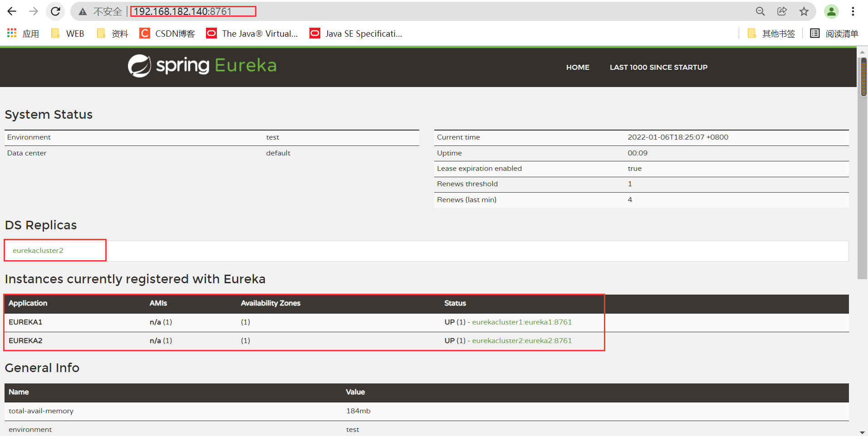The height and width of the screenshot is (436, 868).
Task: Click the not-secure warning triangle icon
Action: point(83,12)
